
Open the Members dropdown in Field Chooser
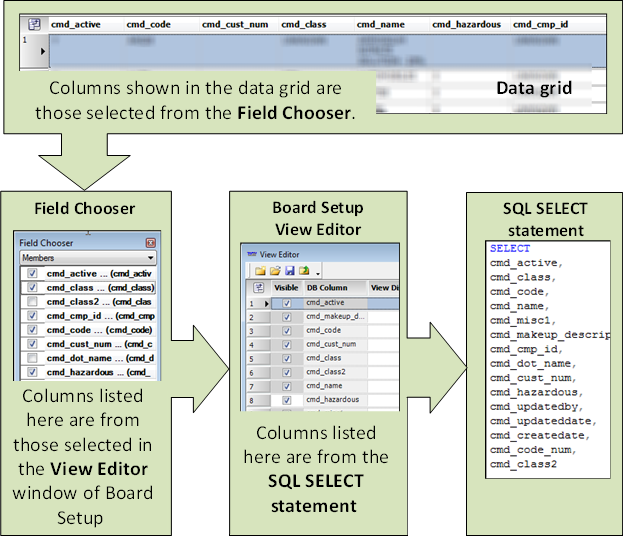pos(149,257)
